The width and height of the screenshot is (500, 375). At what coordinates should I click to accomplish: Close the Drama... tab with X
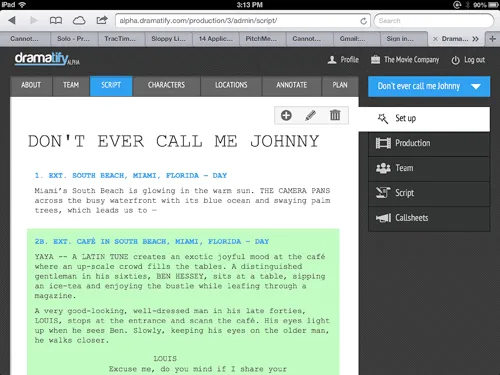[x=435, y=39]
